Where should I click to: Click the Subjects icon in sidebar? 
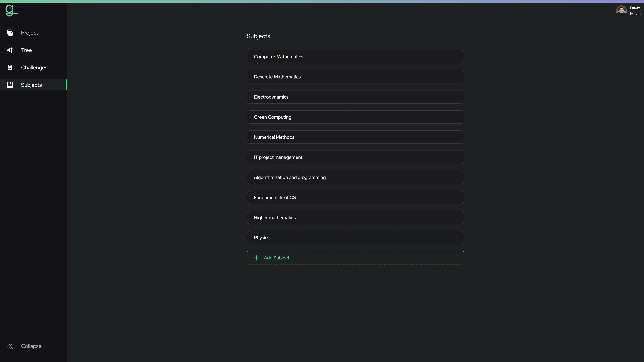(x=10, y=85)
